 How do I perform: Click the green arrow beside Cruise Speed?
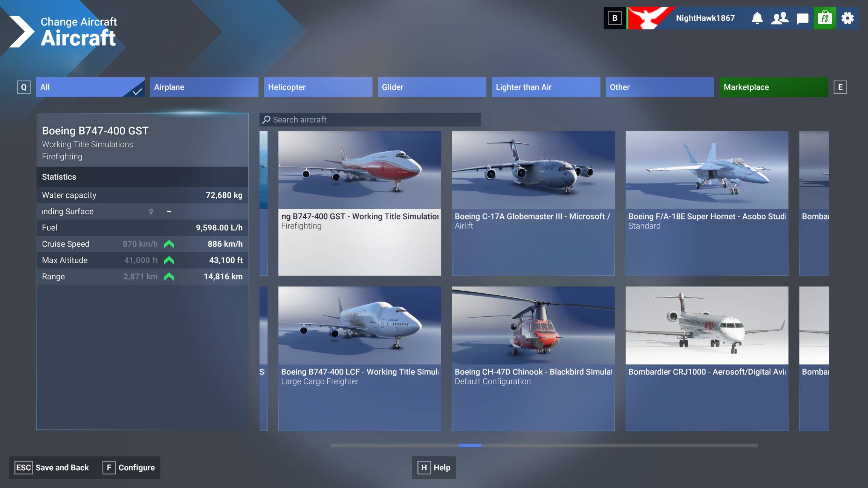(x=169, y=244)
